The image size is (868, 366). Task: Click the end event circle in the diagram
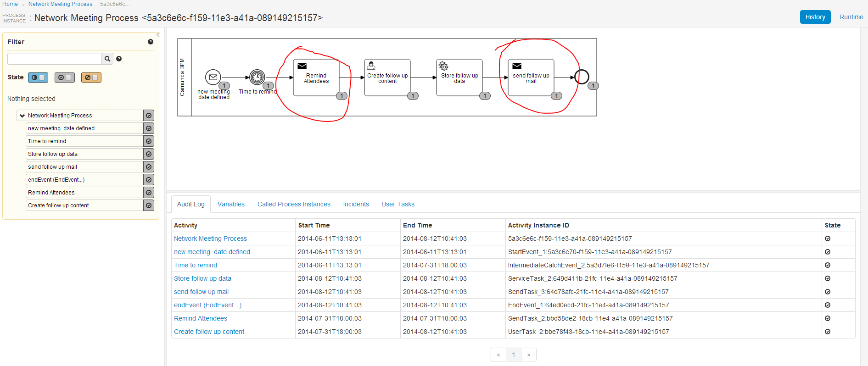(x=582, y=77)
